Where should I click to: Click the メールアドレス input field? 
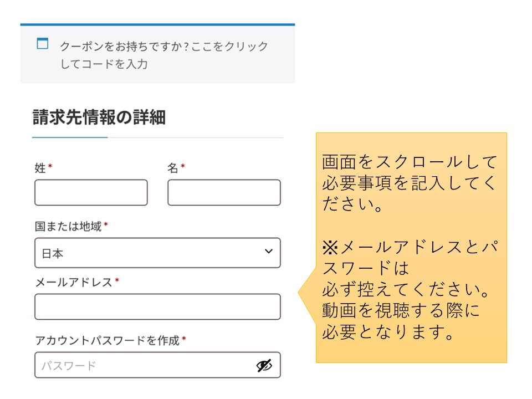point(157,306)
